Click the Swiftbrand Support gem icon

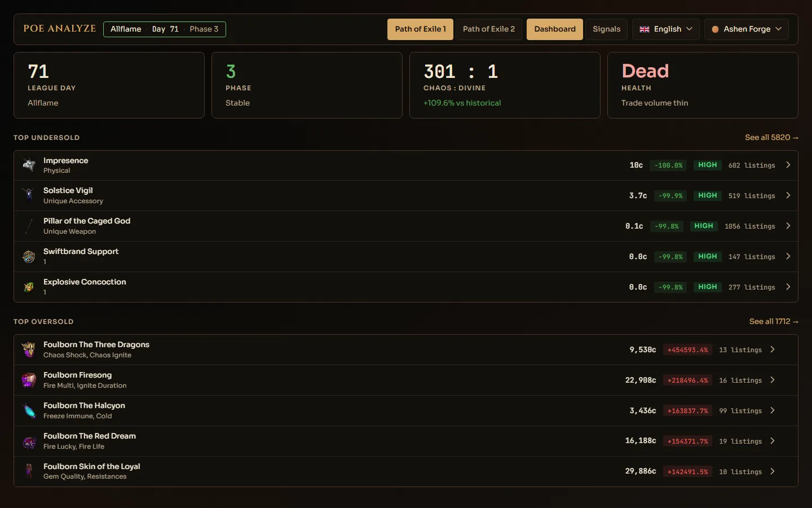pyautogui.click(x=29, y=257)
